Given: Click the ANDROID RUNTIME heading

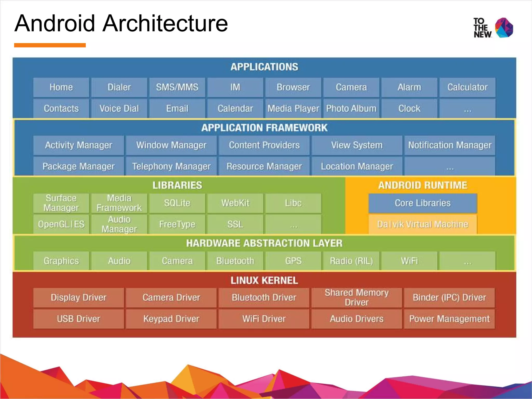Looking at the screenshot, I should (x=423, y=185).
